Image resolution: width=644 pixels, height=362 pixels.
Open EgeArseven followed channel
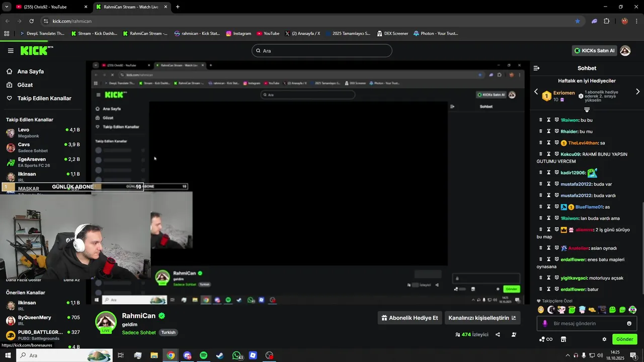43,162
